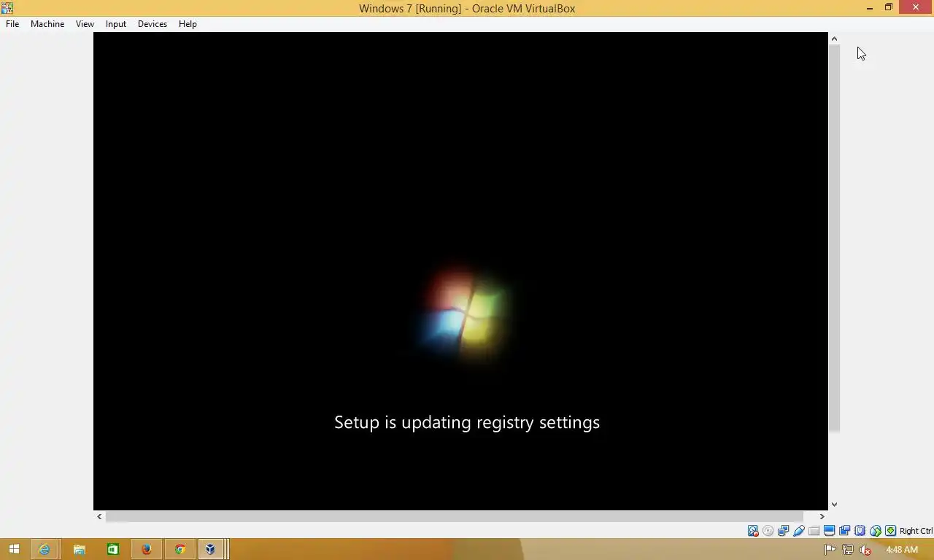Click the keyboard capture green arrow icon
The height and width of the screenshot is (560, 934).
(x=890, y=531)
